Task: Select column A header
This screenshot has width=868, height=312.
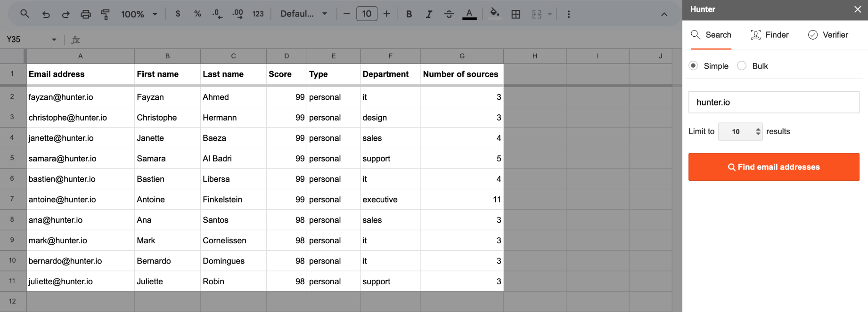Action: click(x=81, y=56)
